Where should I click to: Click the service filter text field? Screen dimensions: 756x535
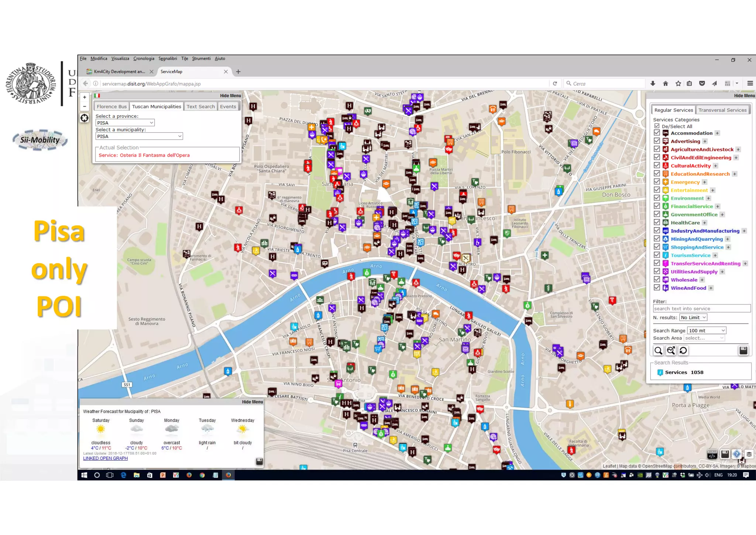(702, 309)
